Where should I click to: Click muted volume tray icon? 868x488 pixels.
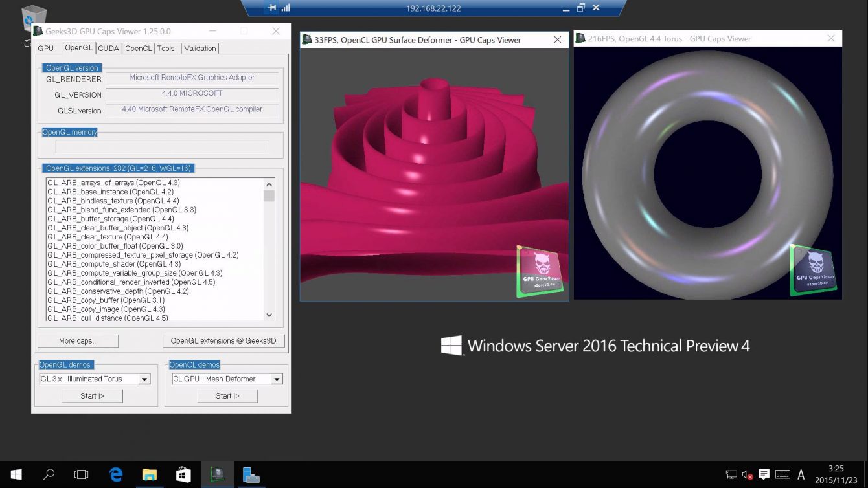click(x=748, y=475)
